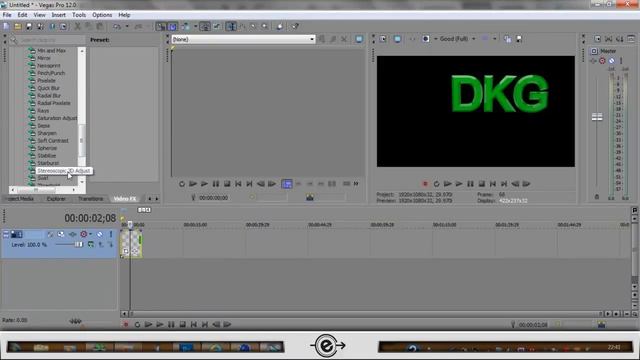The width and height of the screenshot is (640, 360).
Task: Open the track automation settings dropdown
Action: [90, 234]
